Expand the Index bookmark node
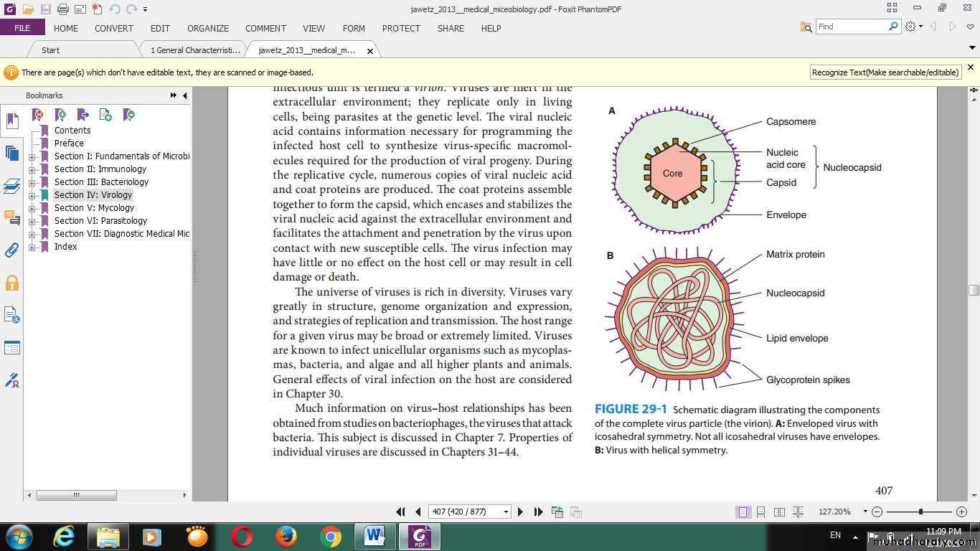Image resolution: width=980 pixels, height=551 pixels. point(32,247)
